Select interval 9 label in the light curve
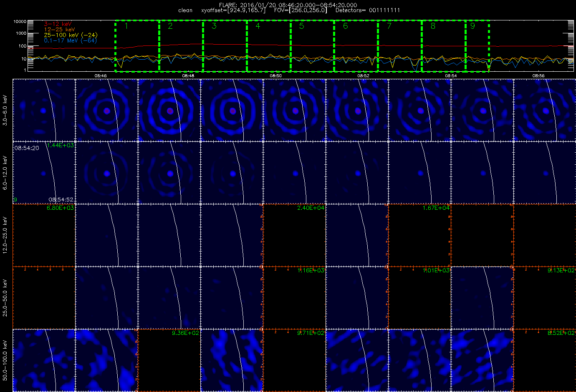This screenshot has width=576, height=392. point(472,26)
